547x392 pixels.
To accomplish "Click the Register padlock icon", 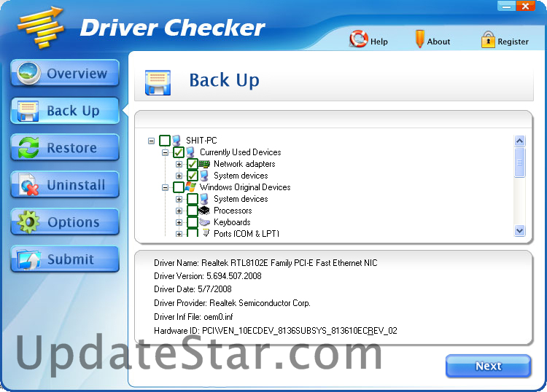I will tap(488, 39).
